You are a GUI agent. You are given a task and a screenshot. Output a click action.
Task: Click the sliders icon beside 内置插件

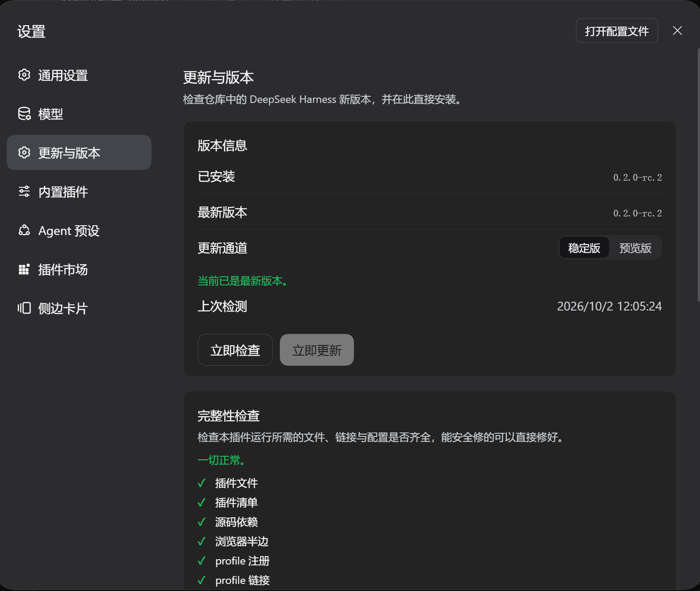pos(24,192)
